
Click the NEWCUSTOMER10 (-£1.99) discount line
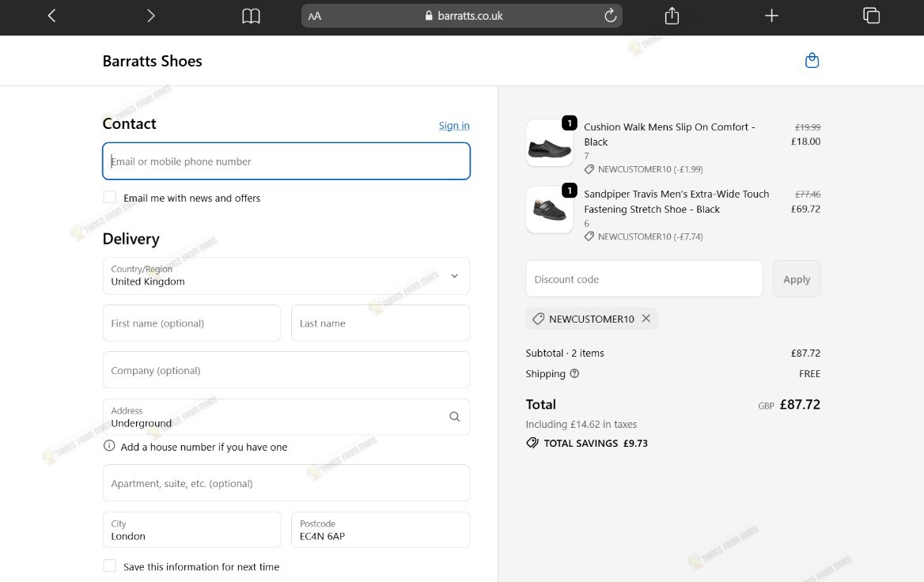pos(643,170)
